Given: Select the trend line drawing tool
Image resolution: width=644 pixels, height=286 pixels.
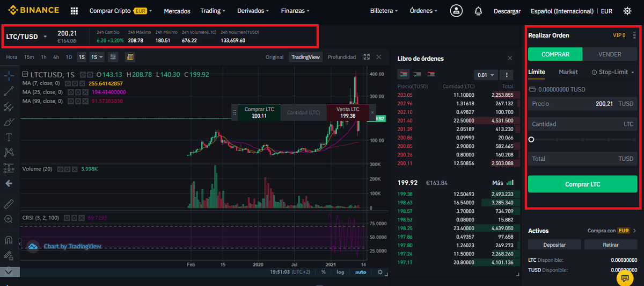Looking at the screenshot, I should 9,91.
